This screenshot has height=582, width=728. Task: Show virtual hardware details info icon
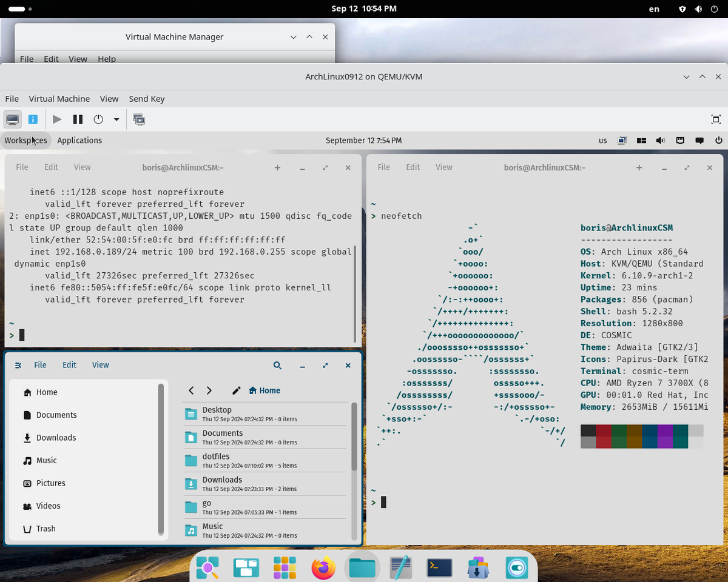point(33,119)
